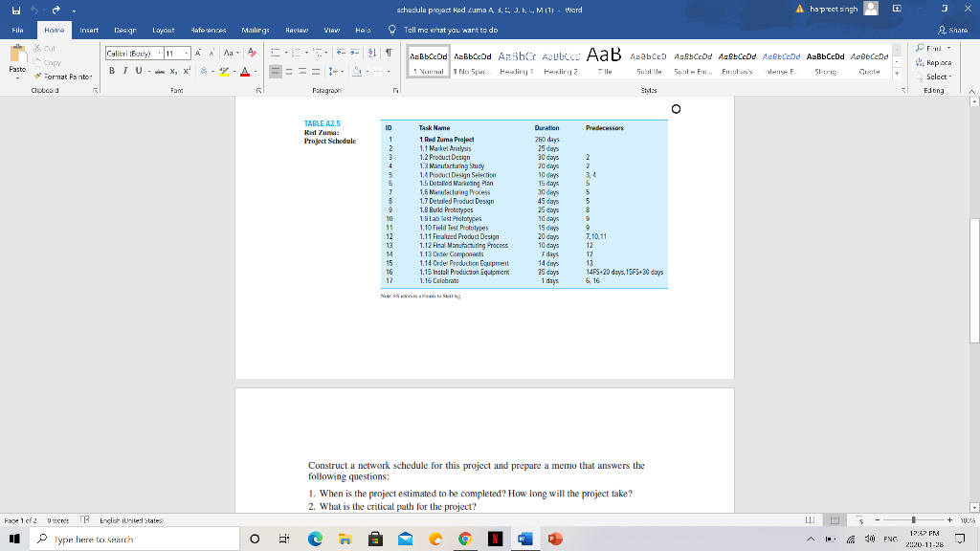This screenshot has height=551, width=980.
Task: Toggle the justify alignment option
Action: click(x=314, y=71)
